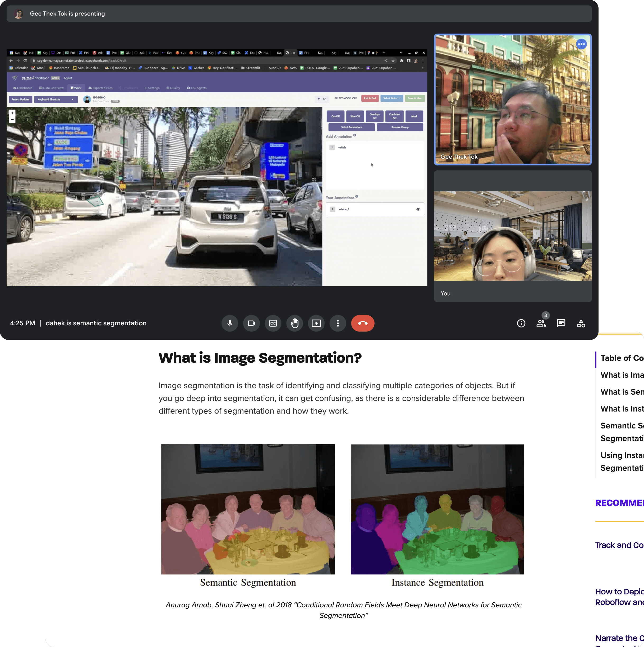Leave the call with the red hang-up button
This screenshot has width=644, height=647.
[x=363, y=323]
